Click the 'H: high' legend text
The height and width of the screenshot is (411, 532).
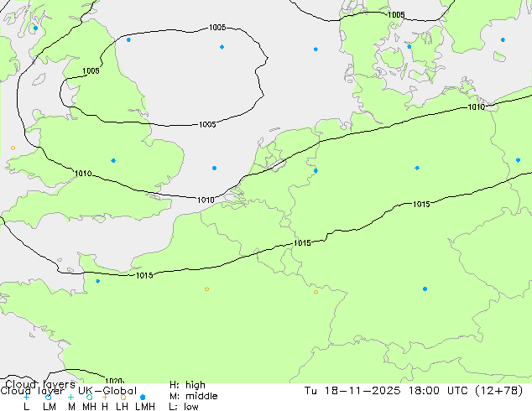187,385
